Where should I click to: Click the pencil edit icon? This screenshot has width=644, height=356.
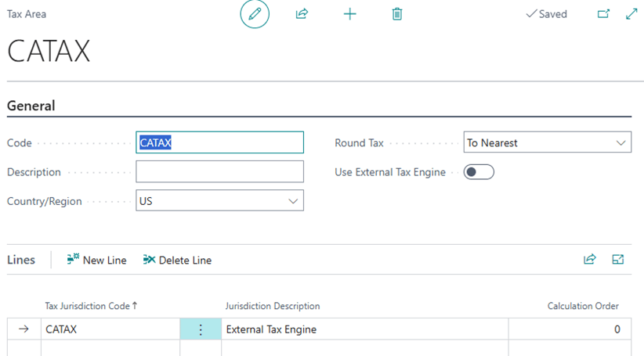tap(255, 14)
